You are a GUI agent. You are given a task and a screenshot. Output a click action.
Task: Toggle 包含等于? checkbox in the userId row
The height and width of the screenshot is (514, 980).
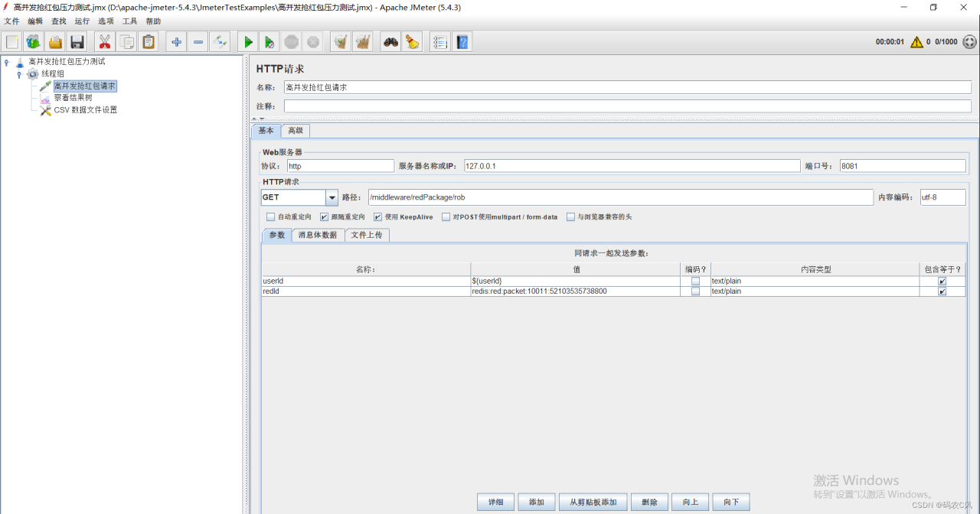click(x=942, y=281)
